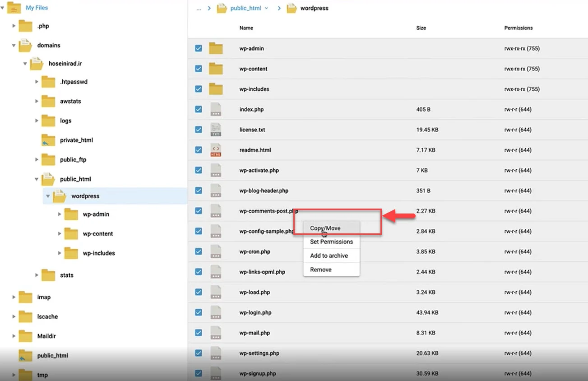Click the breadcrumb ellipsis link
Viewport: 588px width, 381px height.
click(199, 9)
